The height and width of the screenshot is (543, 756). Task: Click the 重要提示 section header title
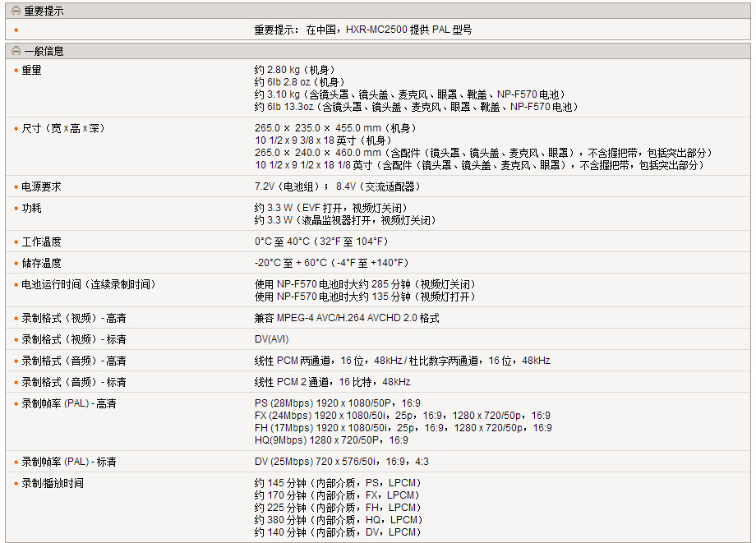(x=44, y=12)
